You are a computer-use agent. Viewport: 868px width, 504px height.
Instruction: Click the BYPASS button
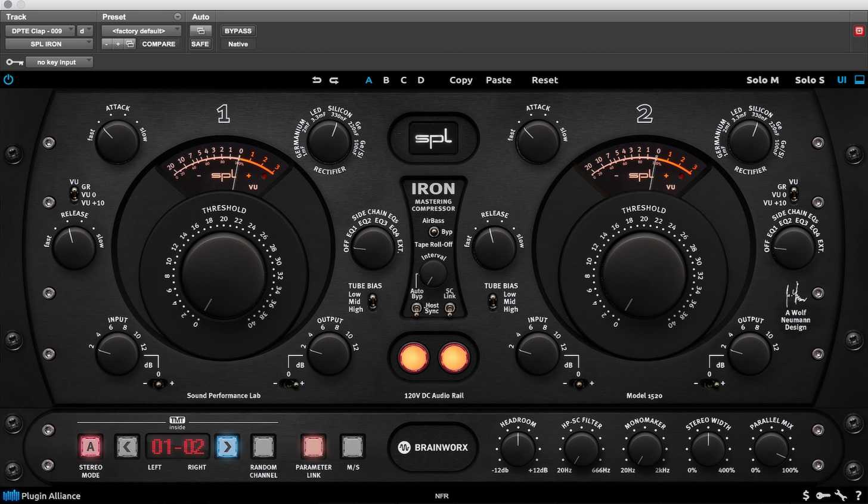[x=238, y=31]
